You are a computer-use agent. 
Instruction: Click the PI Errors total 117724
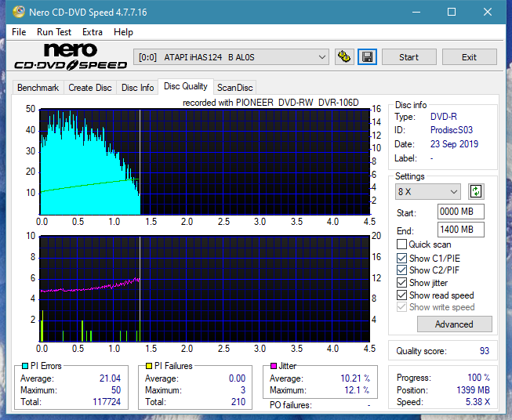click(x=107, y=402)
